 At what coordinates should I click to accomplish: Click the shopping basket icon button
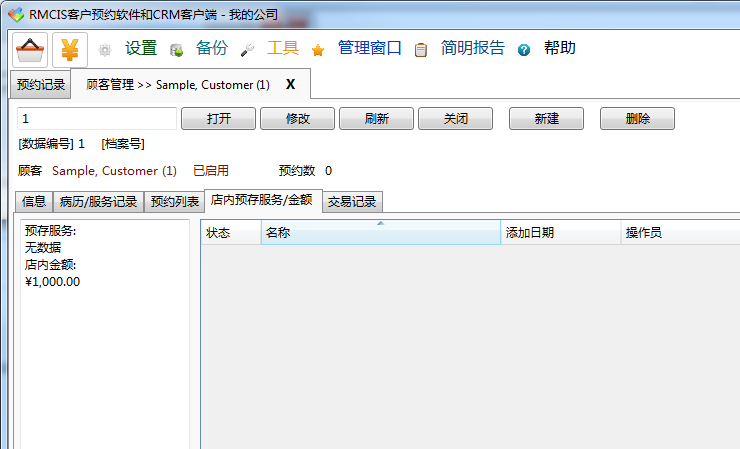[x=30, y=50]
